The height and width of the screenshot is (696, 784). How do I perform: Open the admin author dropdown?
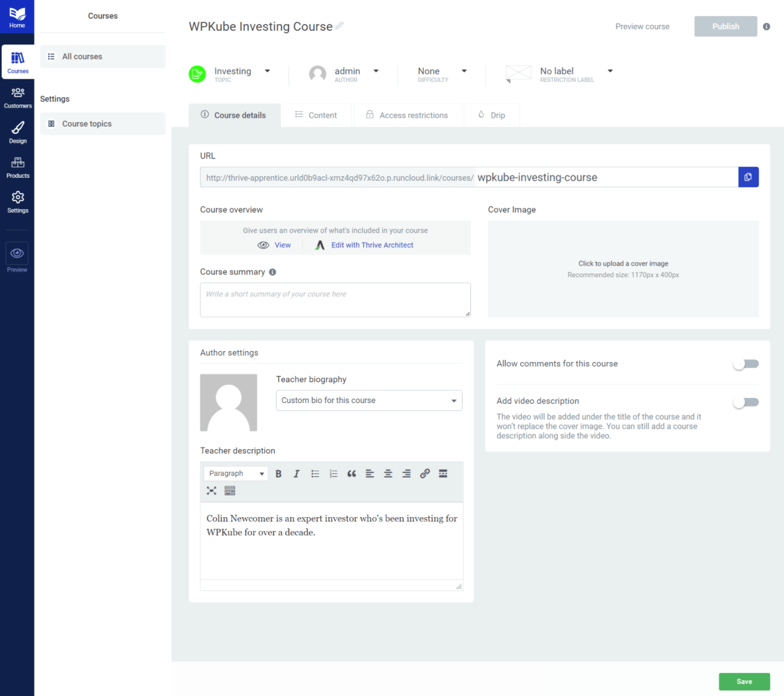click(x=376, y=71)
